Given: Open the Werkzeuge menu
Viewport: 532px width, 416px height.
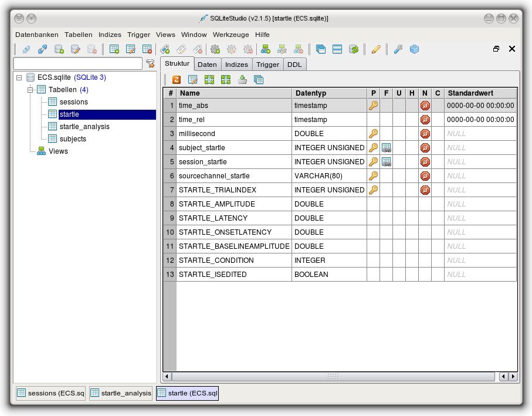Looking at the screenshot, I should coord(231,35).
